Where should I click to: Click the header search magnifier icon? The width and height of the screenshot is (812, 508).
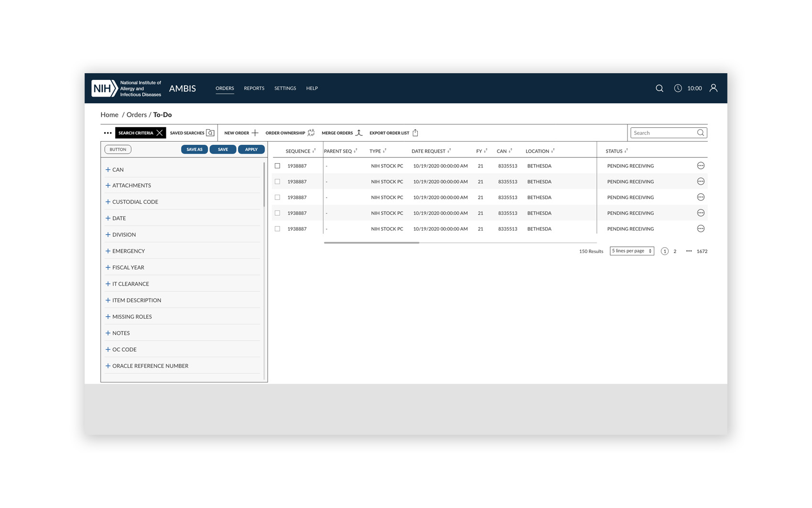[x=659, y=88]
